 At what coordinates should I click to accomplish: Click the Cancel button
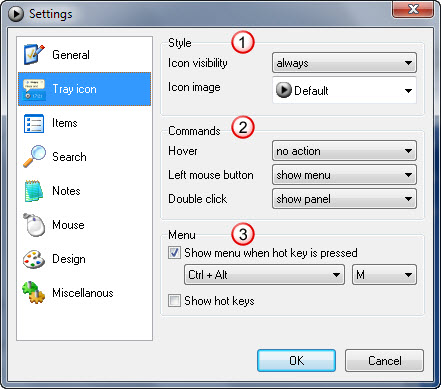[384, 360]
